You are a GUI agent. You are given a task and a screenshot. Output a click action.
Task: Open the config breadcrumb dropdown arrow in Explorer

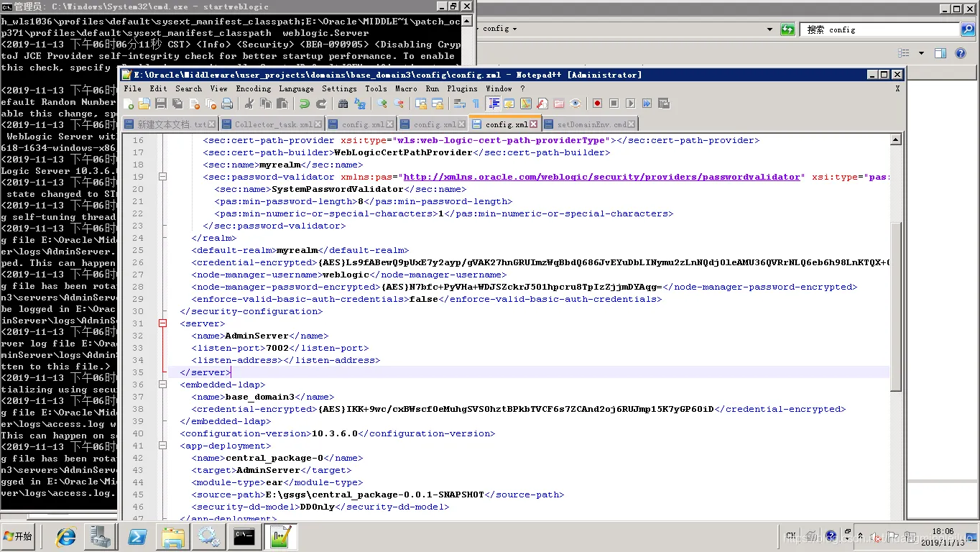click(515, 29)
